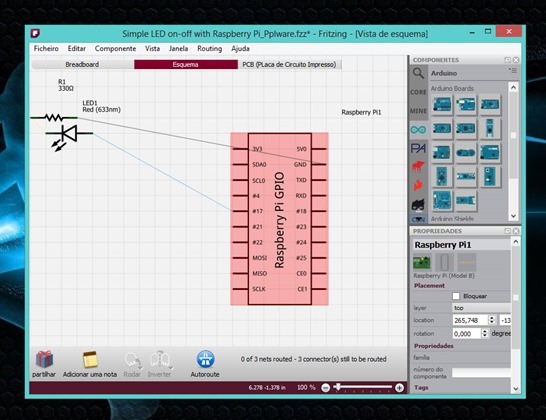The height and width of the screenshot is (420, 546).
Task: Switch to the Breadboard view tab
Action: click(x=83, y=64)
